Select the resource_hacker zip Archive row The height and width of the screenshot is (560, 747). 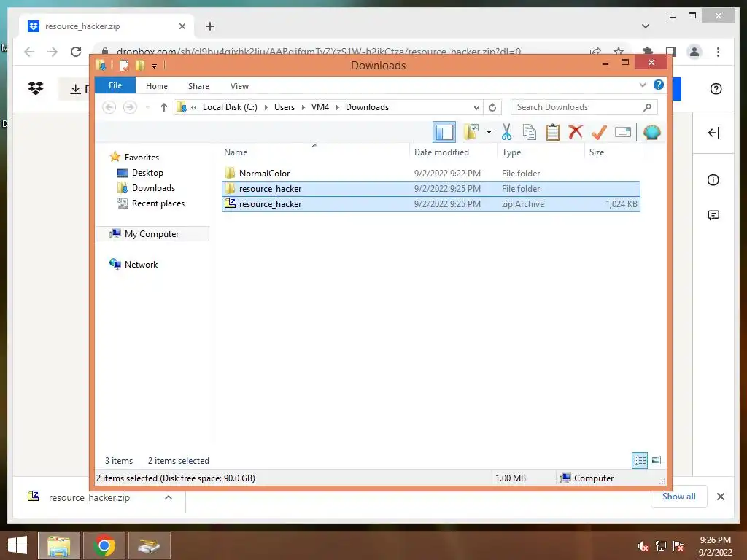point(430,204)
